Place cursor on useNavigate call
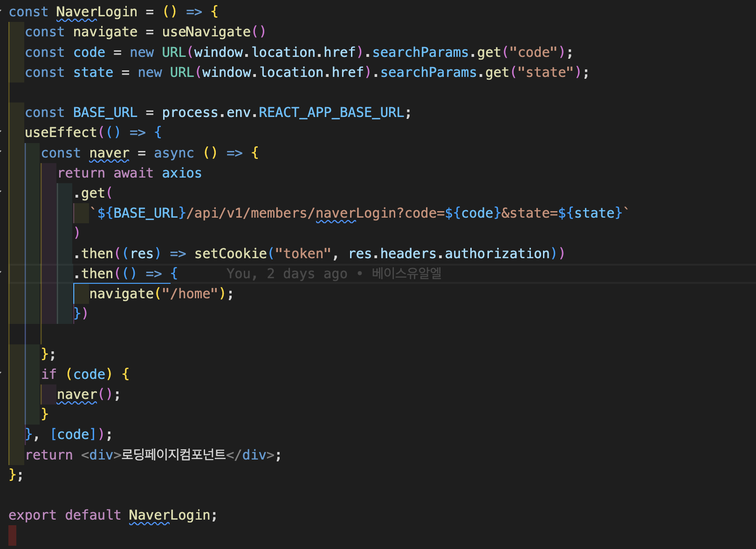This screenshot has width=756, height=549. (206, 32)
